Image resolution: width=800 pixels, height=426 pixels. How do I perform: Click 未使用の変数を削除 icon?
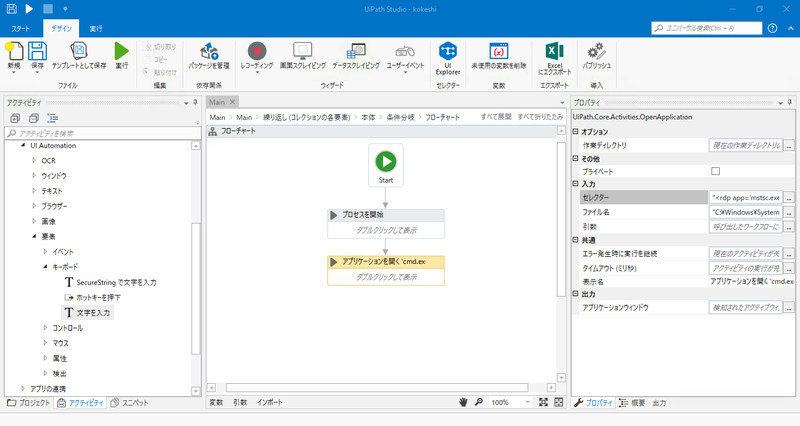point(498,51)
